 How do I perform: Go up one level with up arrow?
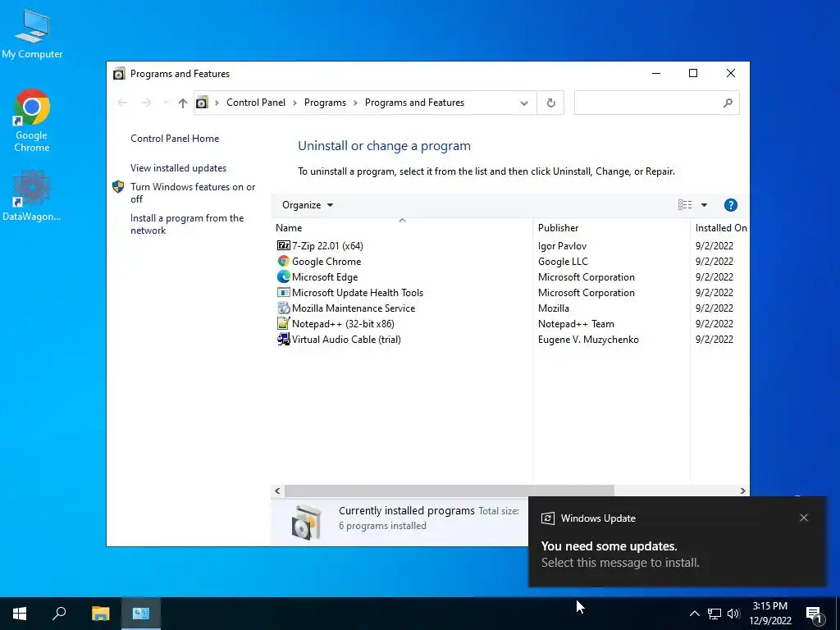183,103
